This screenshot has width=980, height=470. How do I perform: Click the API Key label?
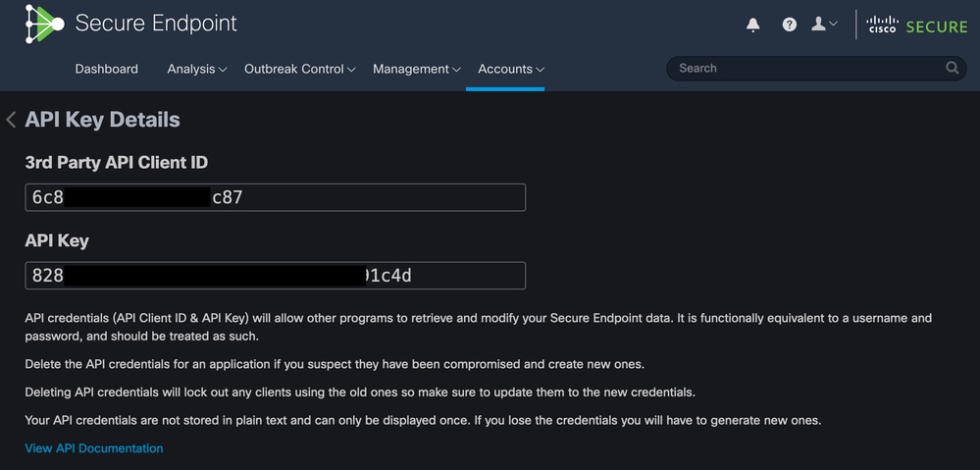57,240
